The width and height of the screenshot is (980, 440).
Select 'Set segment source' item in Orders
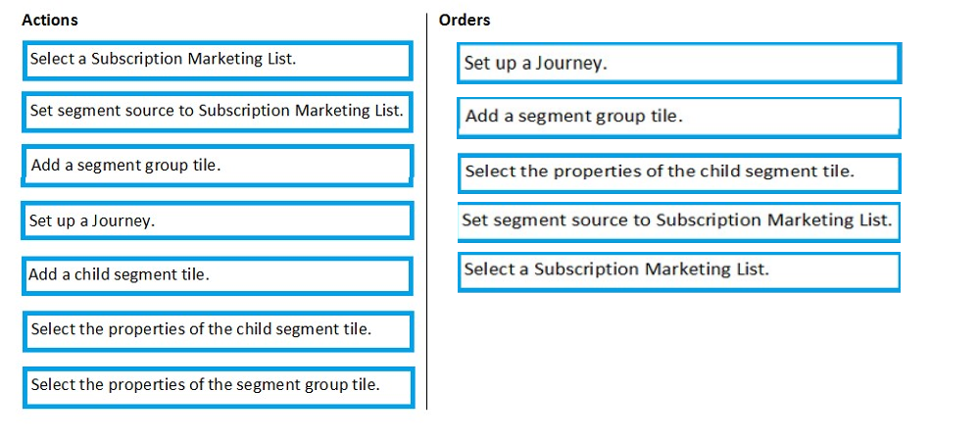679,221
